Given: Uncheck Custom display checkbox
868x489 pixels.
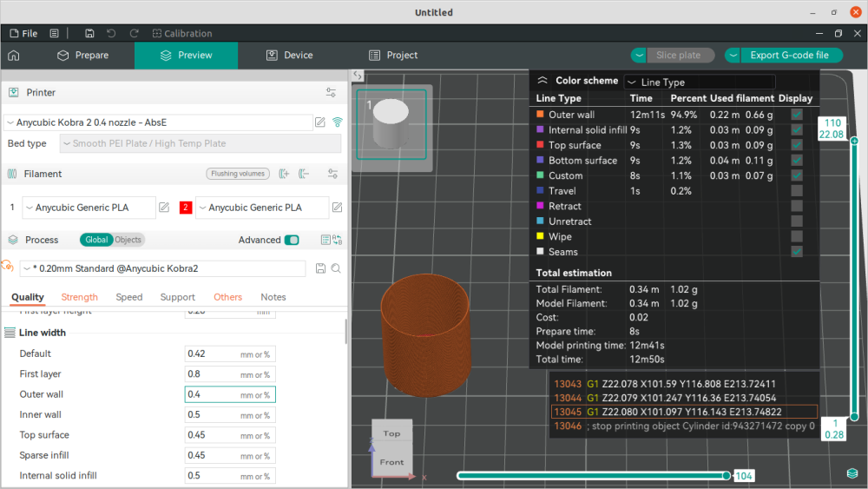Looking at the screenshot, I should [797, 175].
